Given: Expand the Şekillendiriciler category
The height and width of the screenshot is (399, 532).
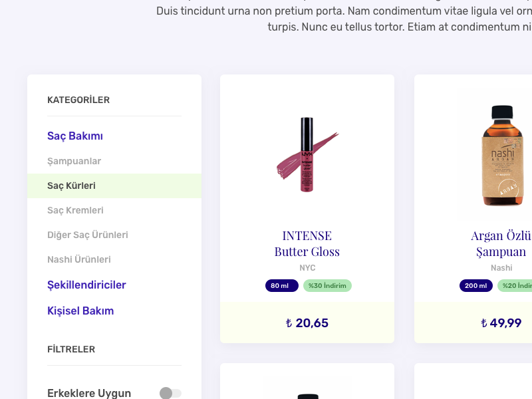Looking at the screenshot, I should coord(86,285).
